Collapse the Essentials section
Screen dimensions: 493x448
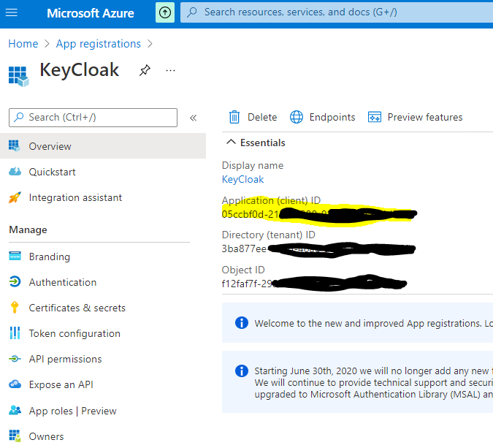tap(256, 143)
